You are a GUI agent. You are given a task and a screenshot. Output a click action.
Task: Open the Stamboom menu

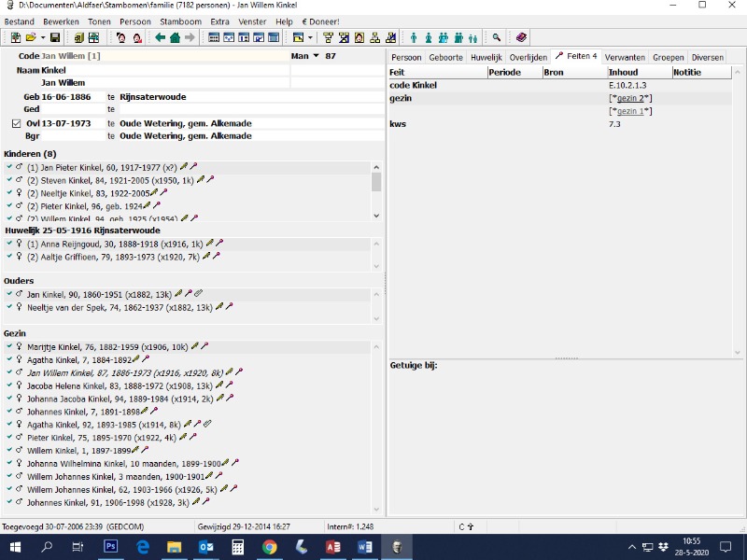[x=180, y=21]
